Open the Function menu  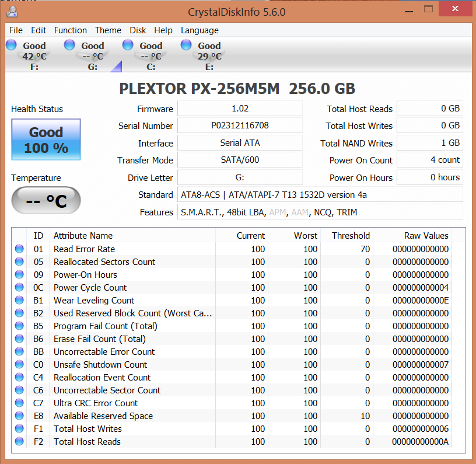pos(70,30)
